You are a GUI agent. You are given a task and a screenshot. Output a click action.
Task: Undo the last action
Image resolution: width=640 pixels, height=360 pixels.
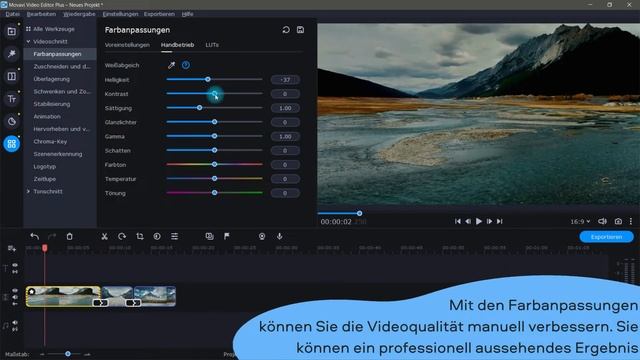(35, 236)
